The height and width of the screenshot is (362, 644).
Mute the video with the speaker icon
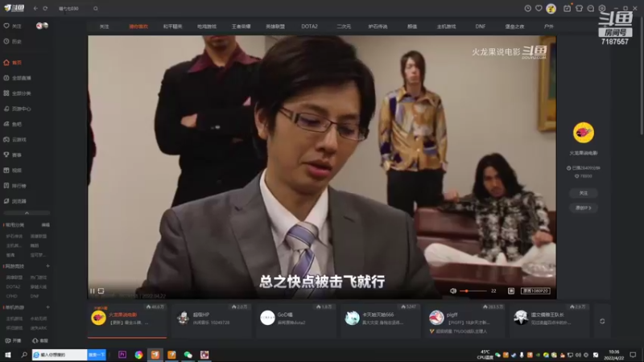tap(453, 291)
